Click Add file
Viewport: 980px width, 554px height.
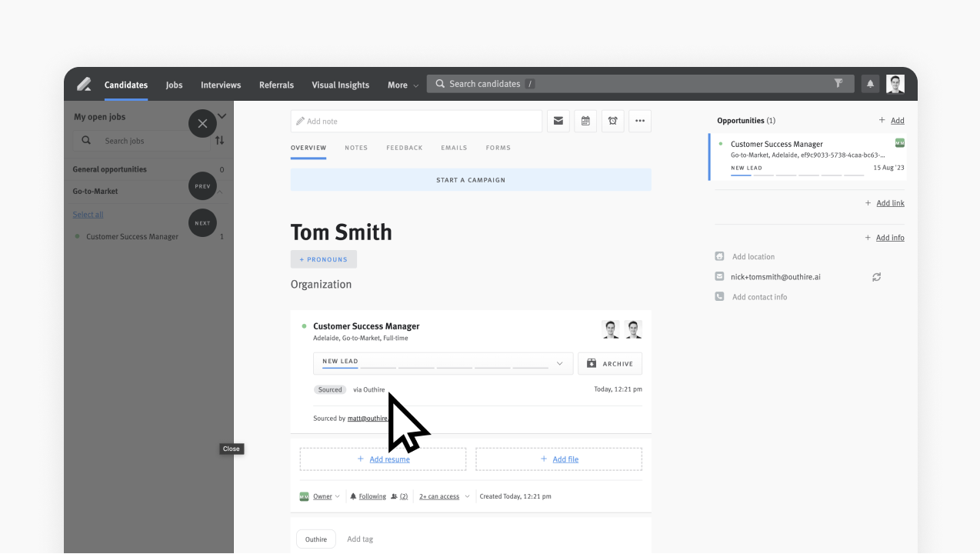558,459
